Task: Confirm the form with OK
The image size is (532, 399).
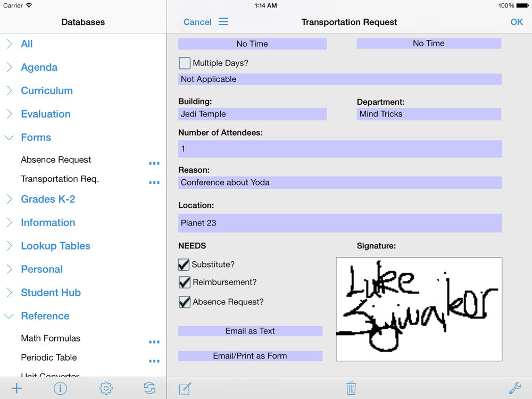Action: [517, 22]
